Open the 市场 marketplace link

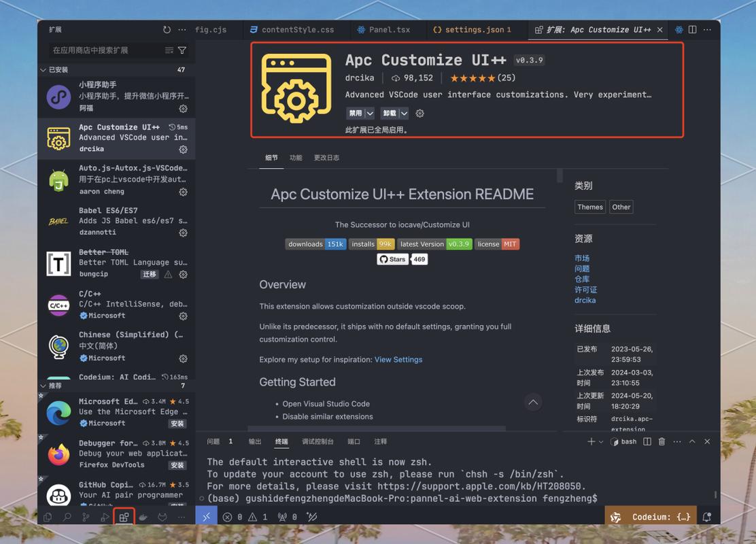(x=582, y=258)
